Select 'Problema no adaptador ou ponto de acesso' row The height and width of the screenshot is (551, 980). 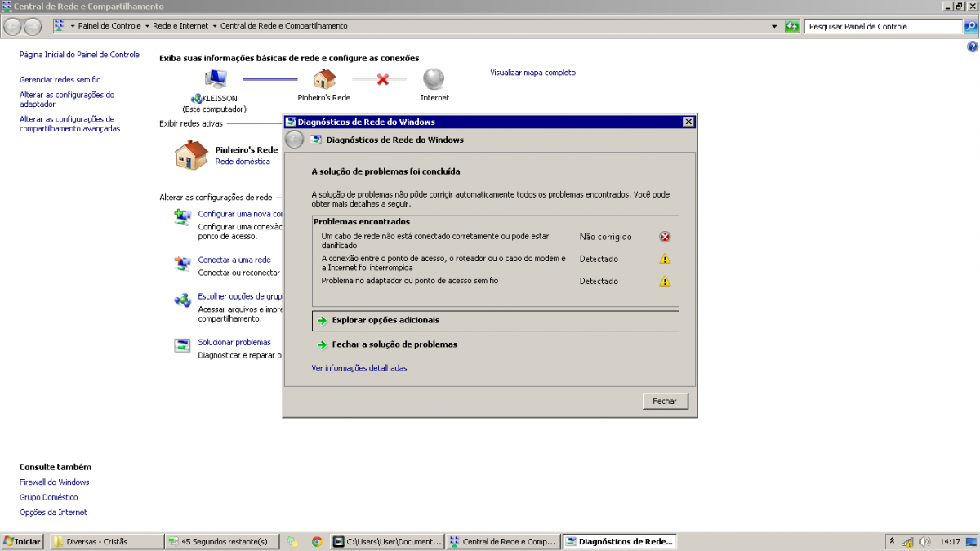pyautogui.click(x=496, y=281)
